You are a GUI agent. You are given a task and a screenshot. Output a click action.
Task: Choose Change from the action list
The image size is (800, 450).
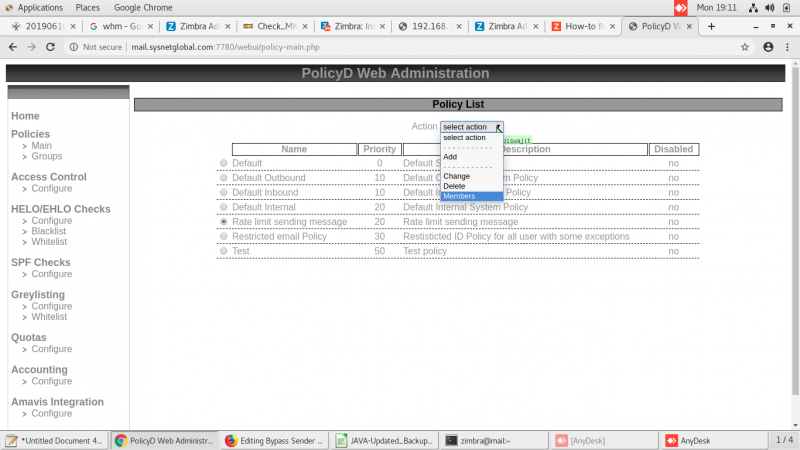pyautogui.click(x=472, y=176)
